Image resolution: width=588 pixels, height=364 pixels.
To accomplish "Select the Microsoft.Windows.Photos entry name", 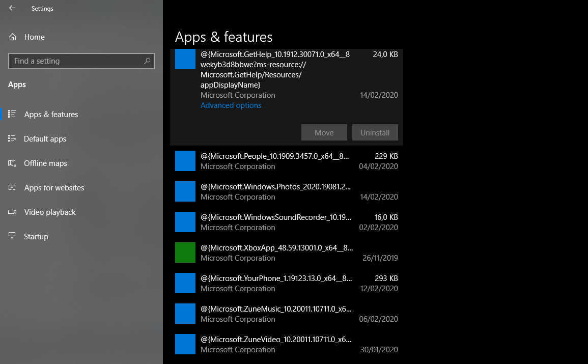I will (275, 187).
